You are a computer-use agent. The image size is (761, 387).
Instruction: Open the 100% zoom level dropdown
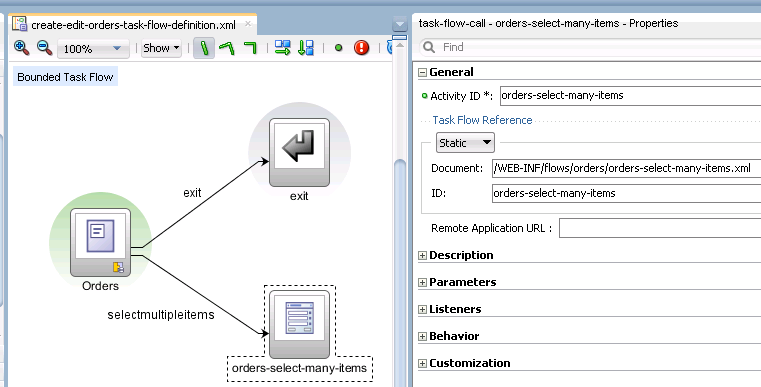[93, 49]
